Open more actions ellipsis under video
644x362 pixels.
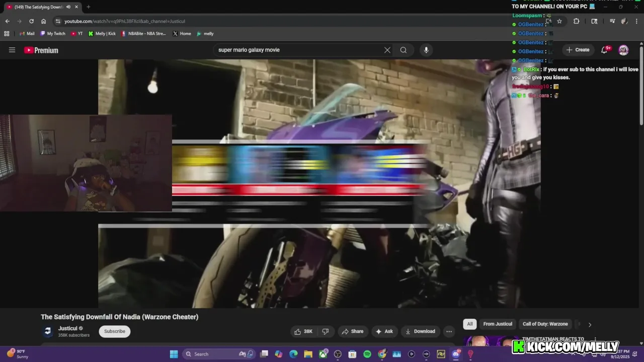pos(449,331)
